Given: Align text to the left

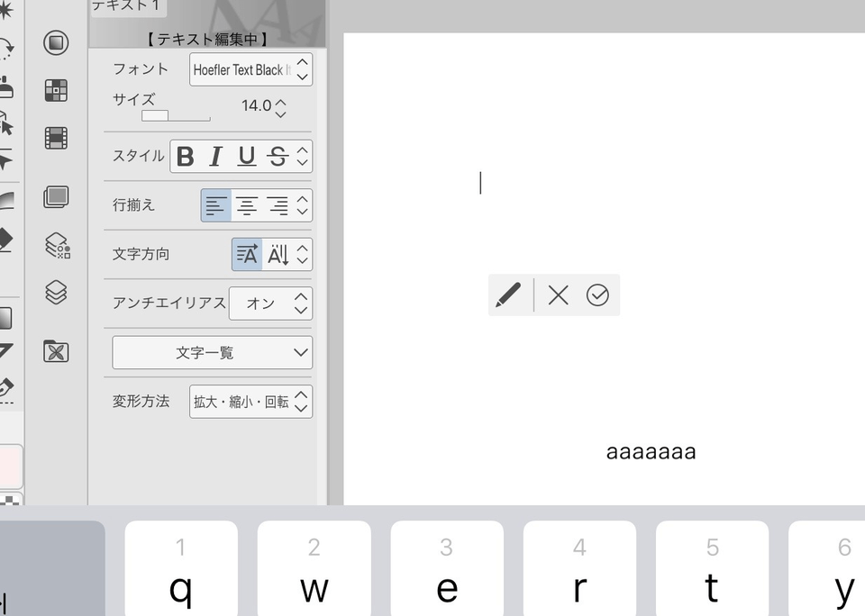Looking at the screenshot, I should [x=216, y=205].
